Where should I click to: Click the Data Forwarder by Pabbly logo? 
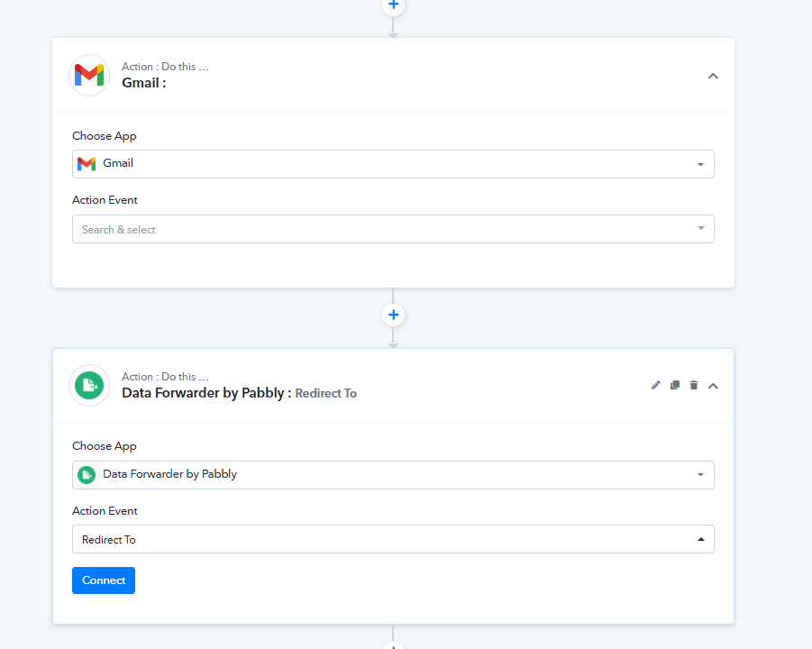[89, 386]
